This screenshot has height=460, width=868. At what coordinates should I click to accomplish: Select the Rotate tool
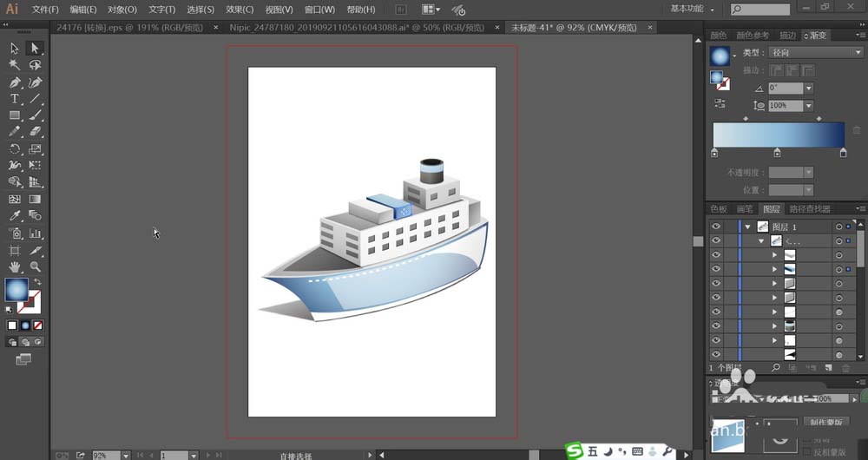pyautogui.click(x=15, y=149)
